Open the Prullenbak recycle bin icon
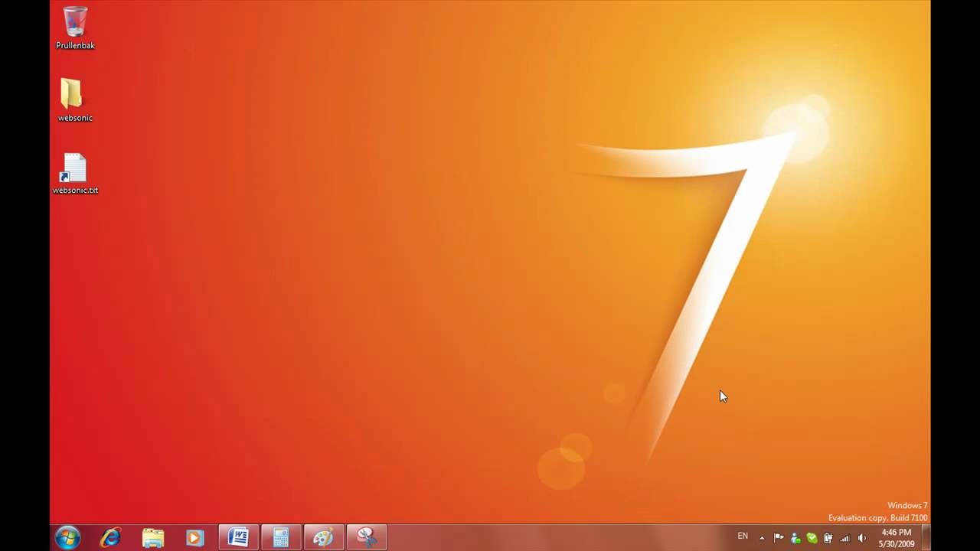 click(75, 28)
